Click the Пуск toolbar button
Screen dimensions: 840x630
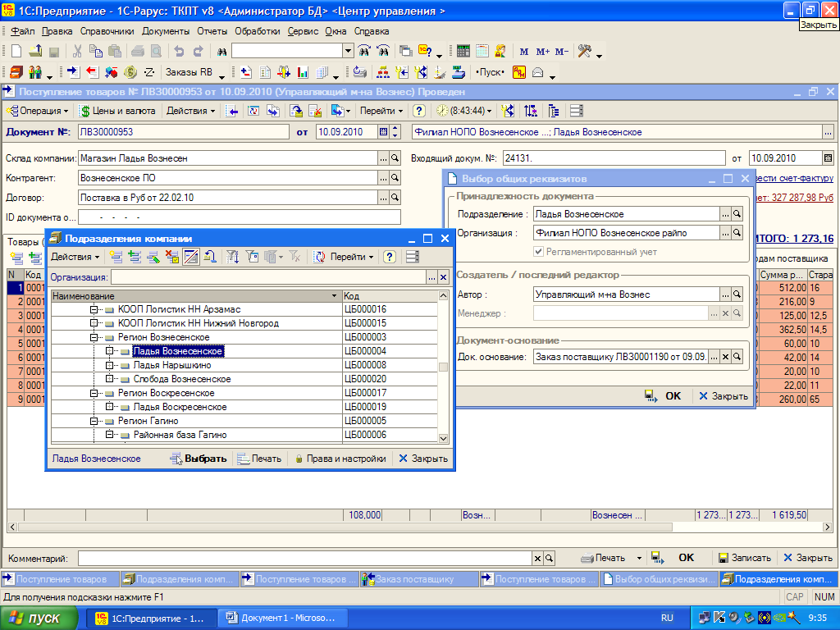click(x=490, y=72)
